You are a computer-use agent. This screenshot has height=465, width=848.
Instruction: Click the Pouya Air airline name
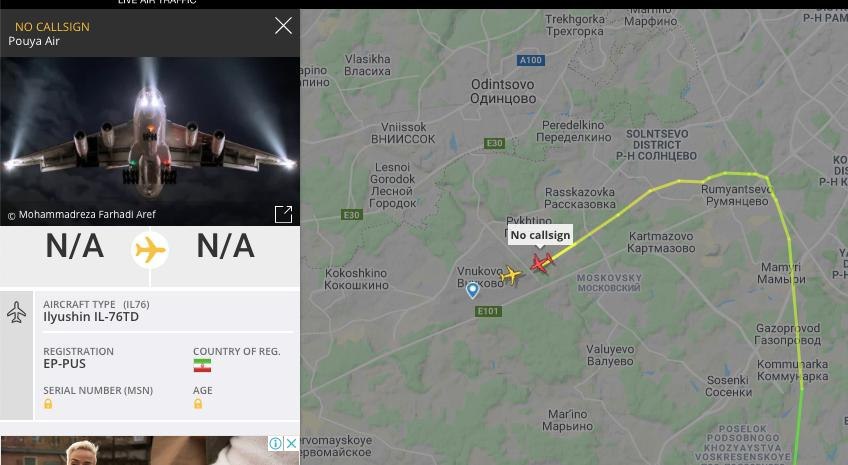click(34, 41)
